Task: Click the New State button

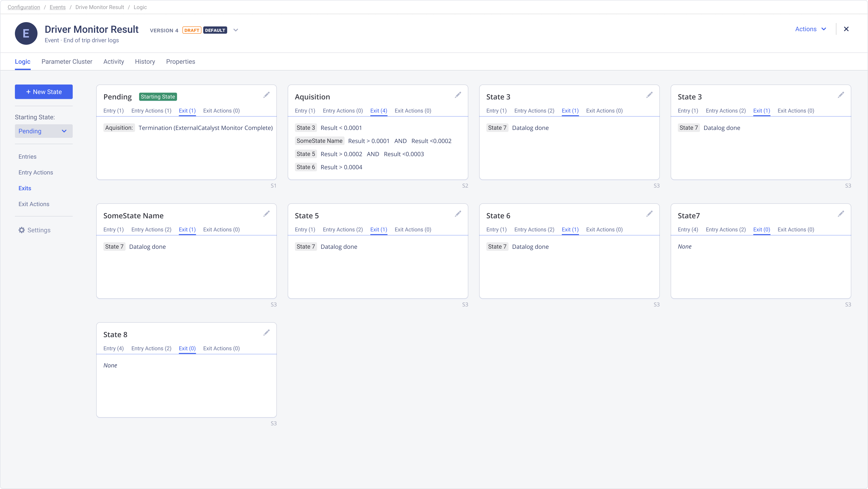Action: (43, 92)
